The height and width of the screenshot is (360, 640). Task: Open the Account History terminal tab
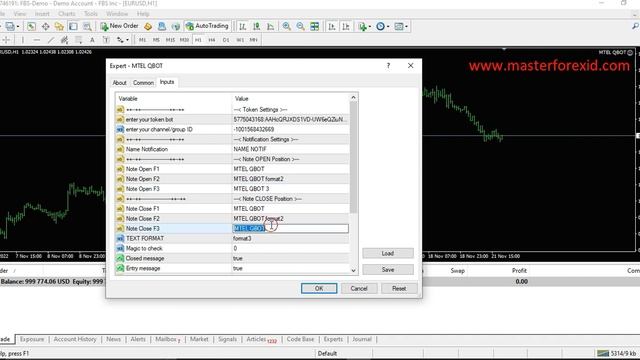coord(75,339)
